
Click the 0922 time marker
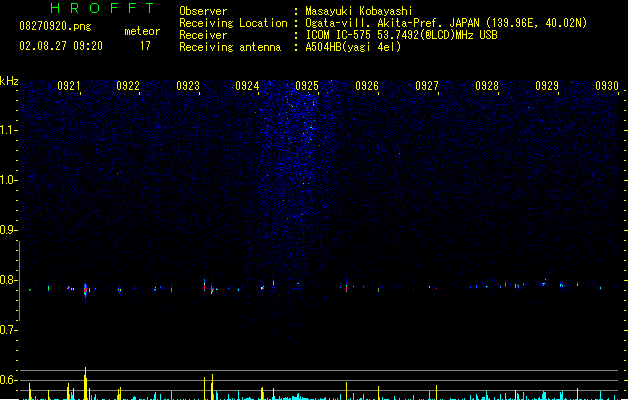tap(128, 86)
